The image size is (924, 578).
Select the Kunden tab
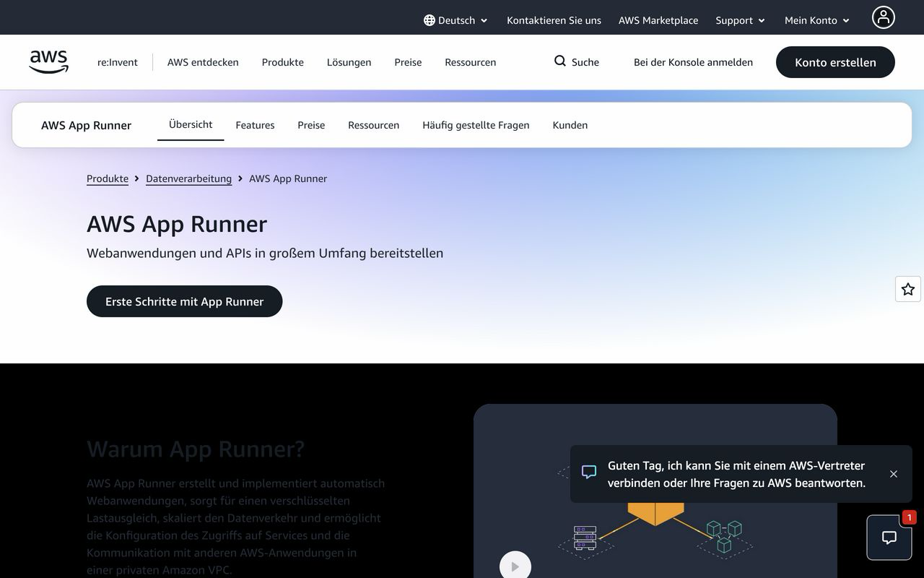coord(570,125)
